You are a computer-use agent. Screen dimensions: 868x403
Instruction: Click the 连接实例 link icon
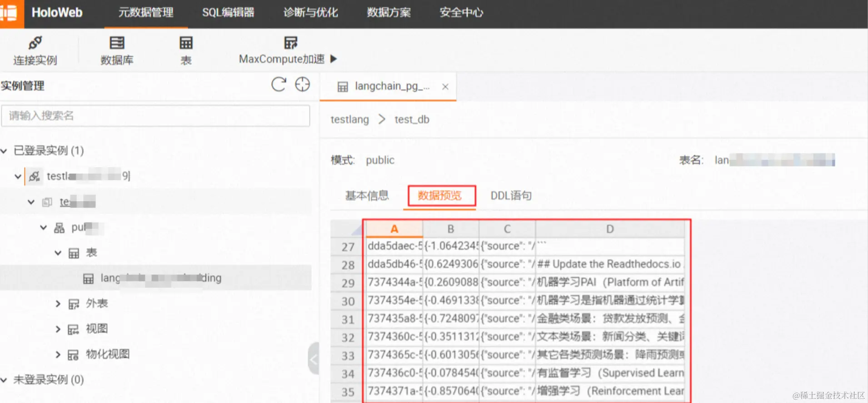coord(35,43)
